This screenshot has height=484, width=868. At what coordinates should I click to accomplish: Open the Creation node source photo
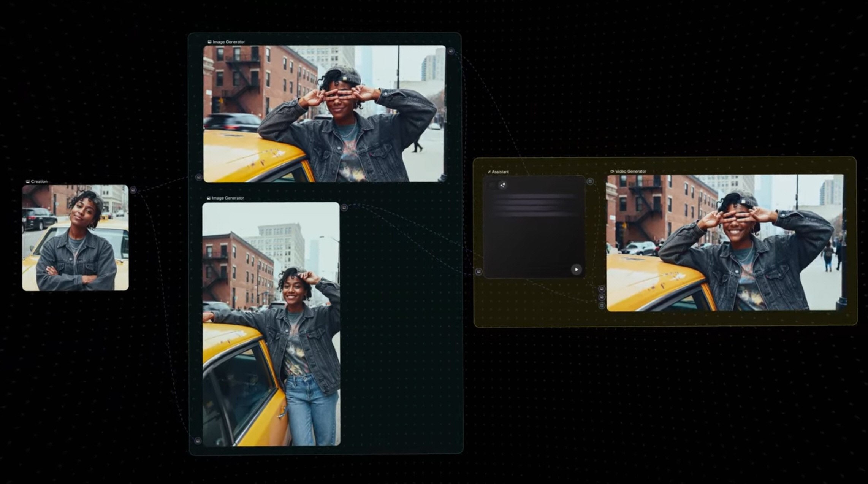coord(75,238)
